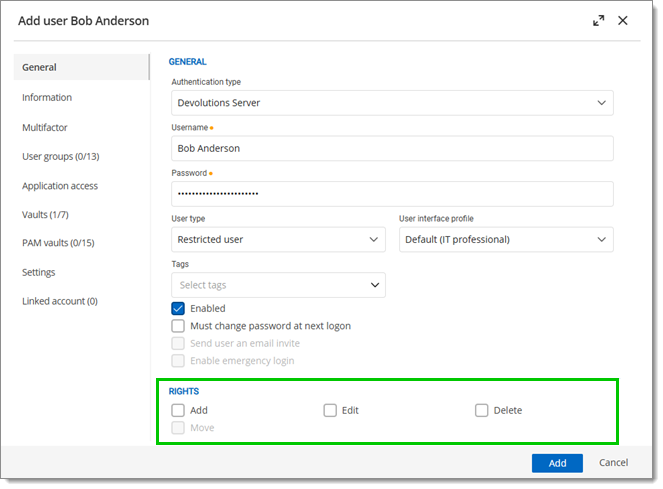Close the Add user dialog

point(622,20)
